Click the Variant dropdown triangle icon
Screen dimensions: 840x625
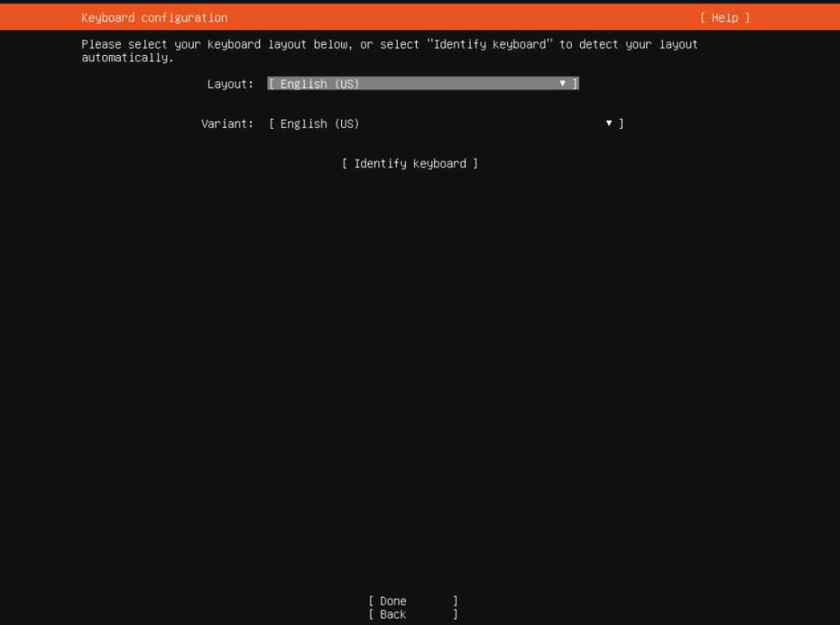pyautogui.click(x=608, y=123)
